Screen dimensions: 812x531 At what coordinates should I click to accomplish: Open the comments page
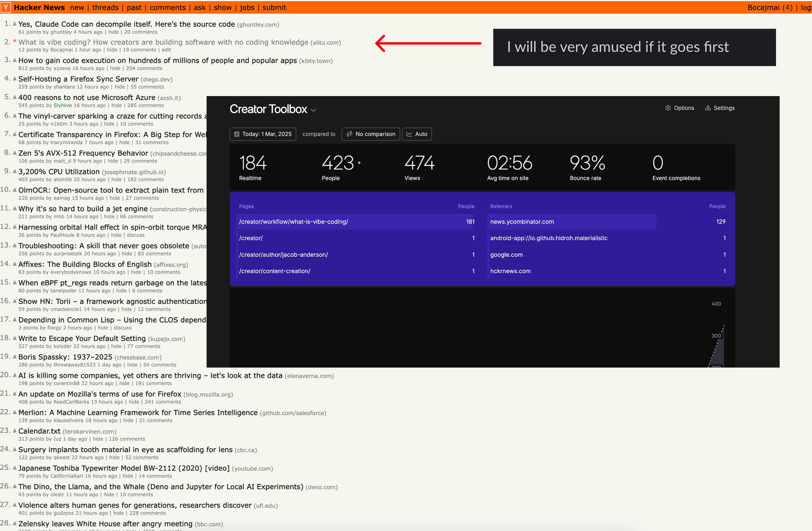tap(167, 7)
